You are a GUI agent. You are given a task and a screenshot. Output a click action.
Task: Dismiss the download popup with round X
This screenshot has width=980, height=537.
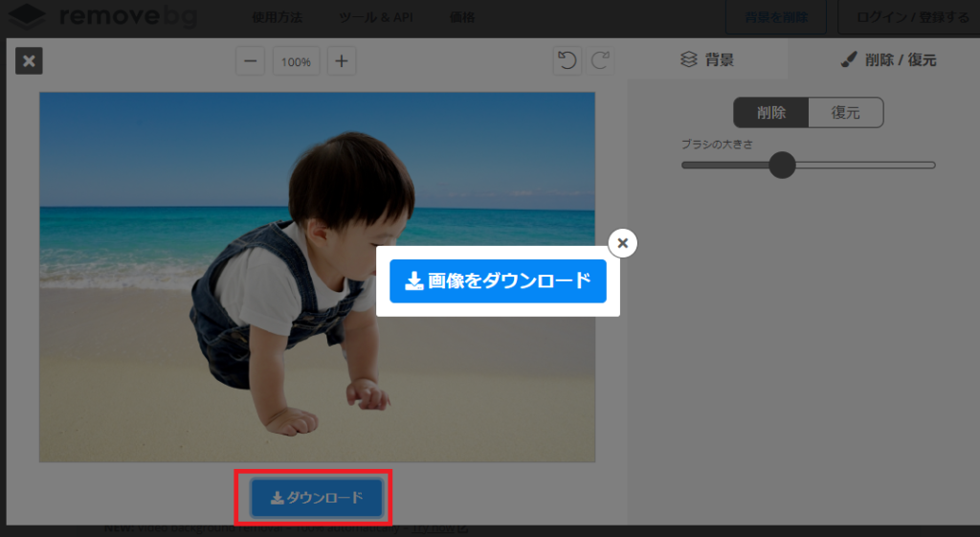click(x=622, y=243)
